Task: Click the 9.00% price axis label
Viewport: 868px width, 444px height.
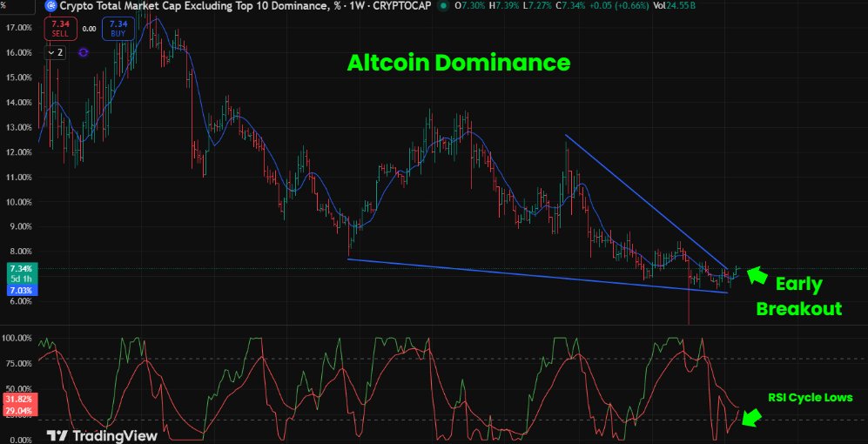Action: (x=20, y=227)
